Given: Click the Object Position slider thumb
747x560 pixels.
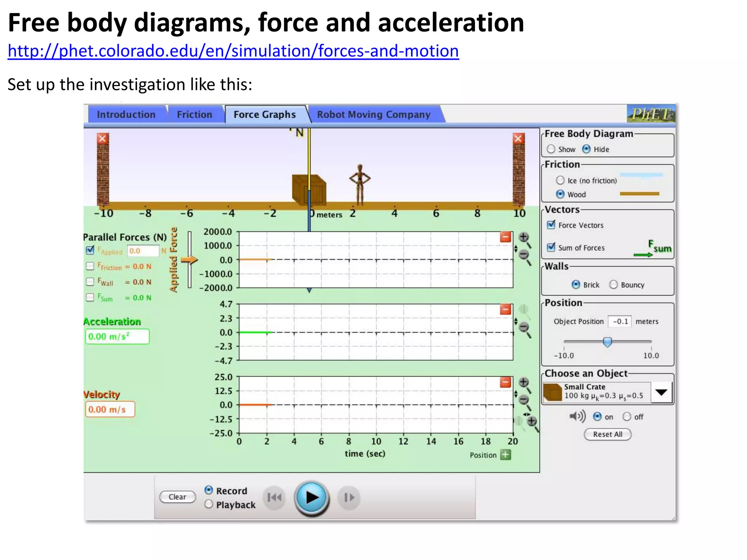Looking at the screenshot, I should tap(607, 342).
